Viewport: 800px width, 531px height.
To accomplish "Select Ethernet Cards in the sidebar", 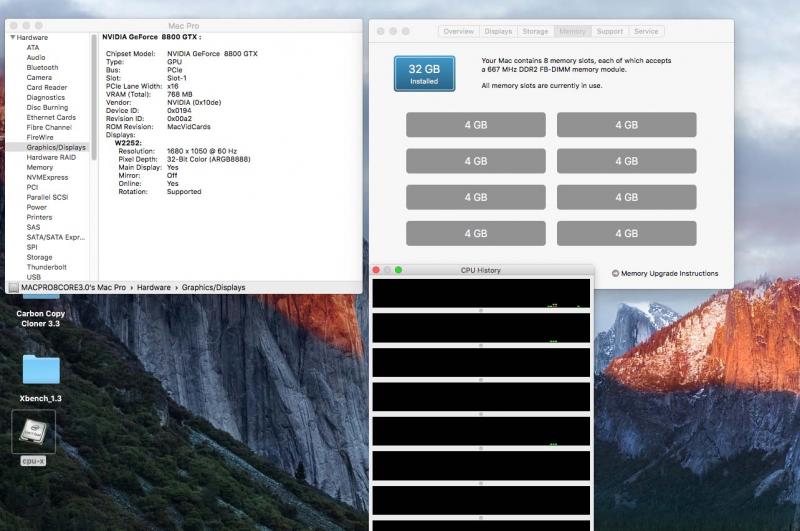I will coord(50,117).
